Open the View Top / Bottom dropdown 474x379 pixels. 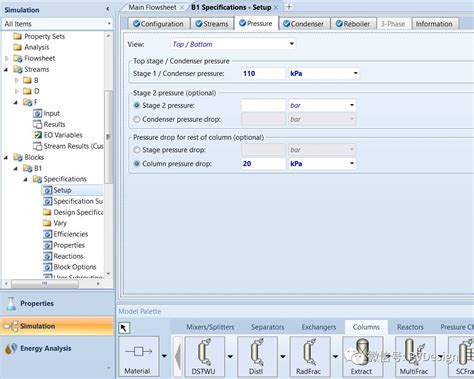pos(233,44)
